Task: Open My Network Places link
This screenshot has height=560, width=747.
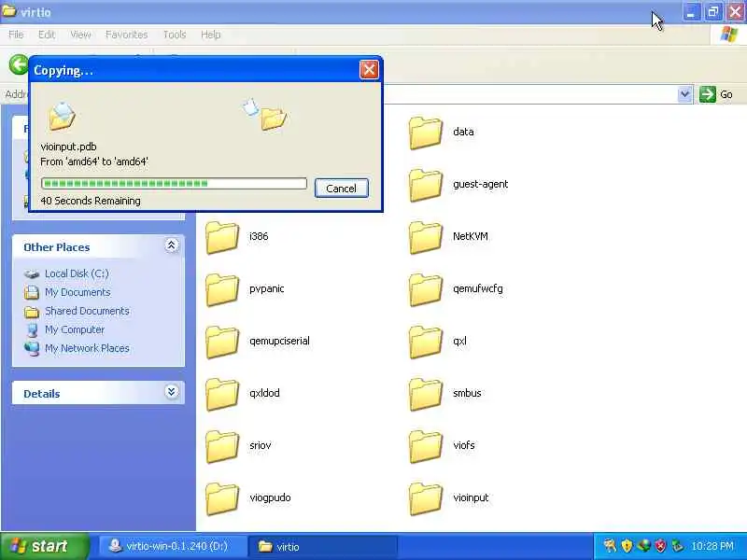Action: point(87,348)
